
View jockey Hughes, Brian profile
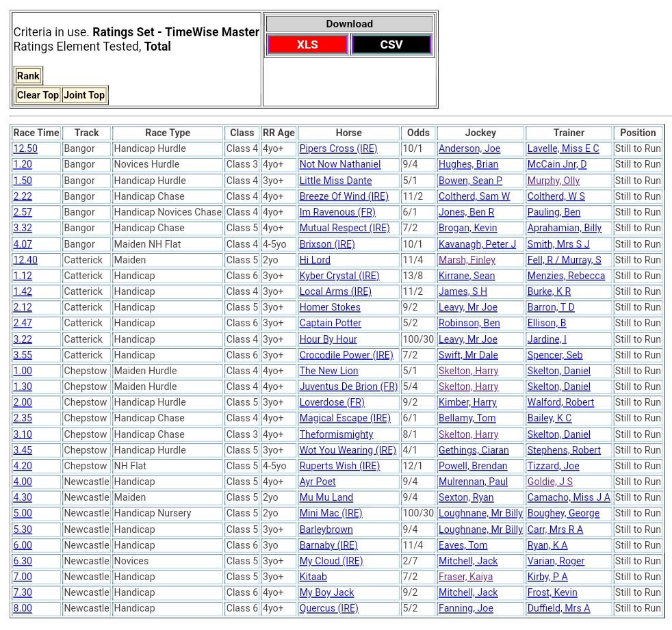tap(469, 164)
